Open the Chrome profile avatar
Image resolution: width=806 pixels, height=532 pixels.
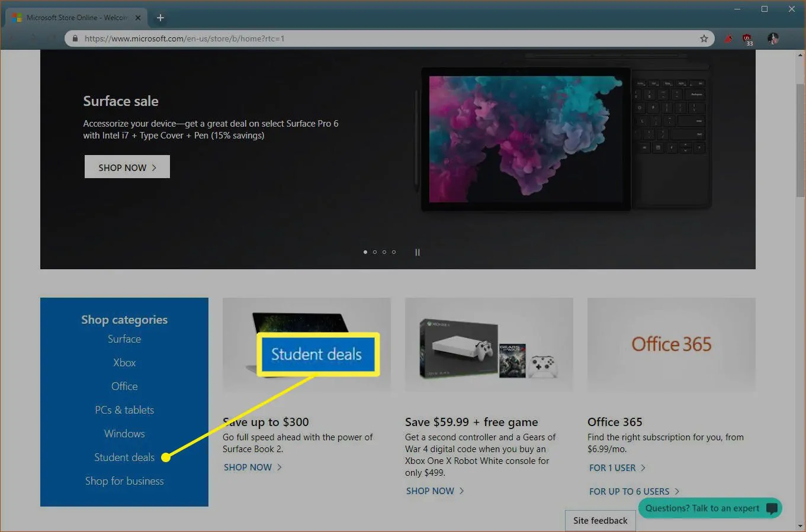coord(773,38)
